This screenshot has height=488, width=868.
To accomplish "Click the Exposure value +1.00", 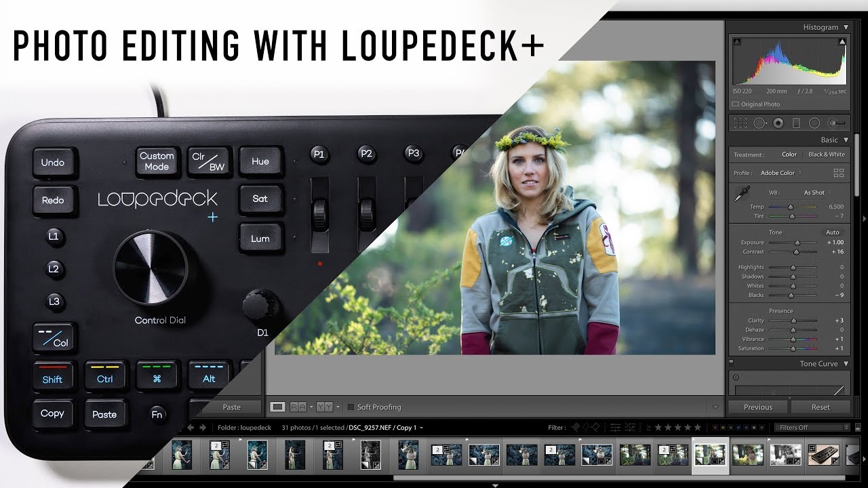I will (x=835, y=243).
